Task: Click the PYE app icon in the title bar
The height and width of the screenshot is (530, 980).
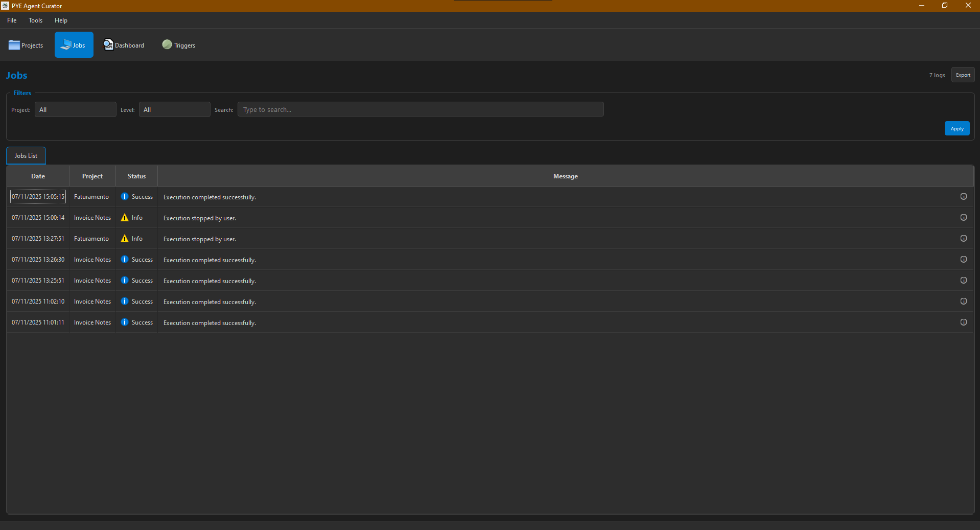Action: 5,6
